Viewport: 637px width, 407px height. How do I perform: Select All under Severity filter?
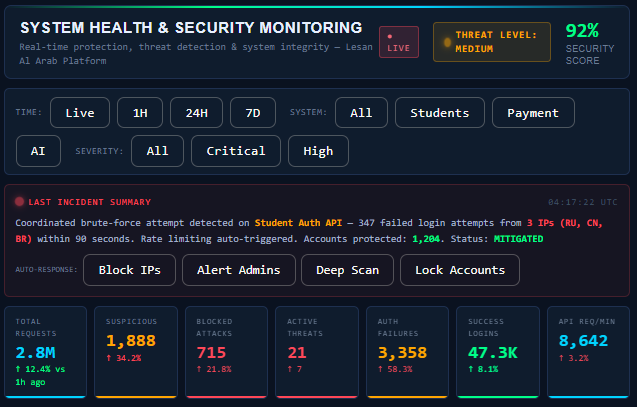[157, 151]
